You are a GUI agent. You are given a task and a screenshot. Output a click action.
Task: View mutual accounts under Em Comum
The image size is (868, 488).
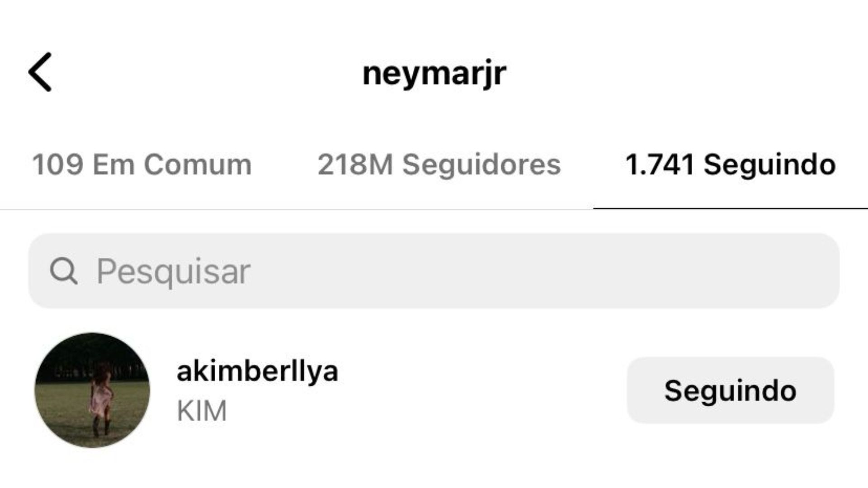(142, 164)
